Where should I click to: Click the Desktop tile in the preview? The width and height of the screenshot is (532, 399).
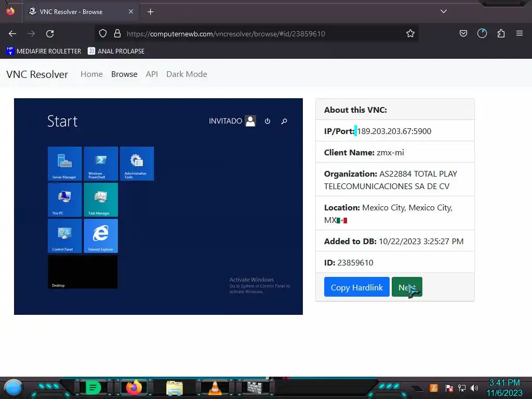83,272
